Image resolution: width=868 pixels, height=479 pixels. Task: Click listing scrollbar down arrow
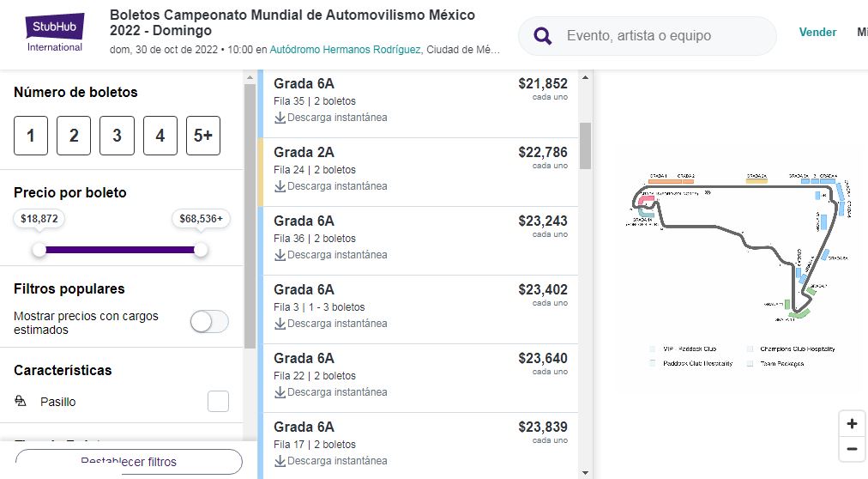tap(585, 472)
